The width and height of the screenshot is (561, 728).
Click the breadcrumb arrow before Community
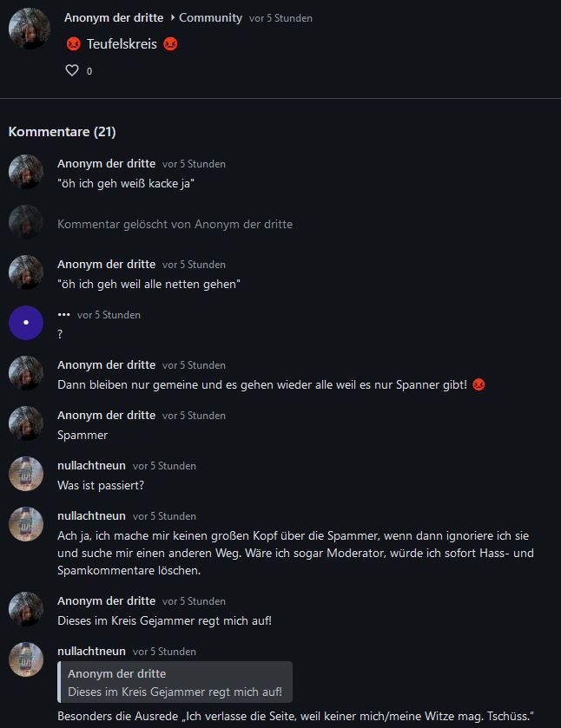pos(173,17)
